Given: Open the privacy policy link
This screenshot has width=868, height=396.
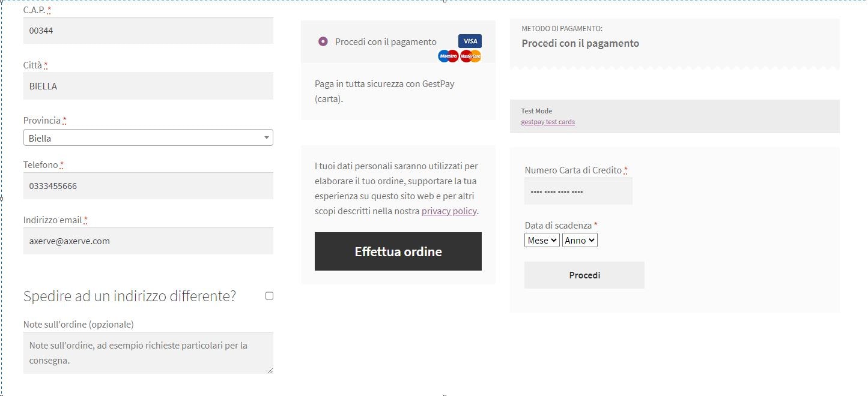Looking at the screenshot, I should point(449,211).
